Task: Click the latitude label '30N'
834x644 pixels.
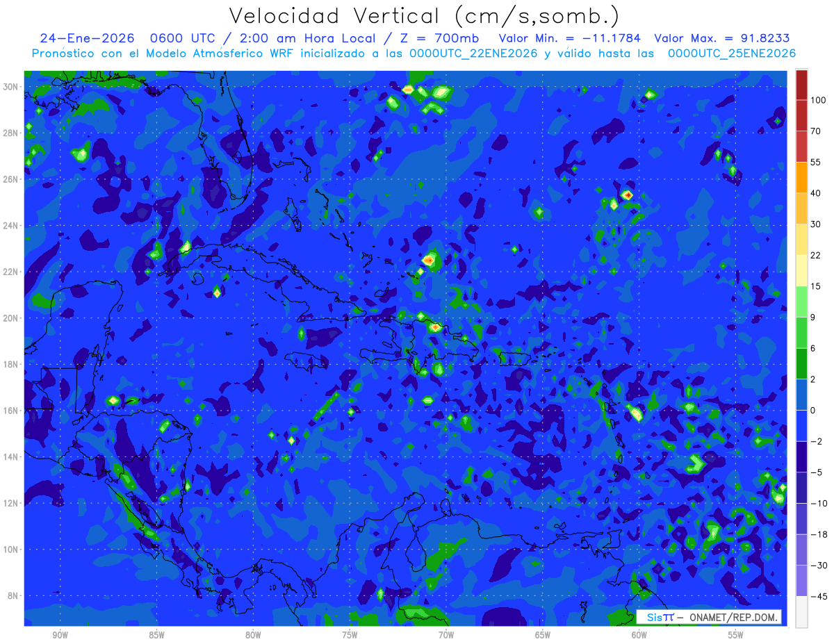Action: tap(11, 87)
